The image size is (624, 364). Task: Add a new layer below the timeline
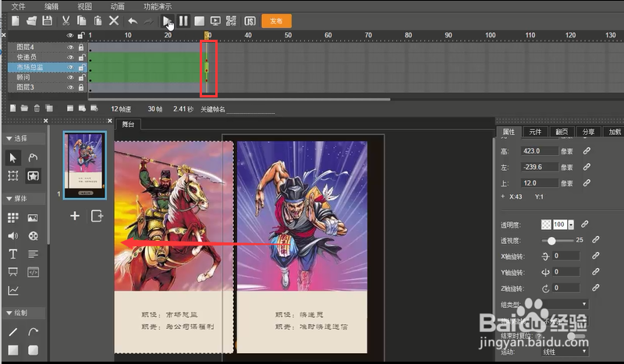[13, 108]
